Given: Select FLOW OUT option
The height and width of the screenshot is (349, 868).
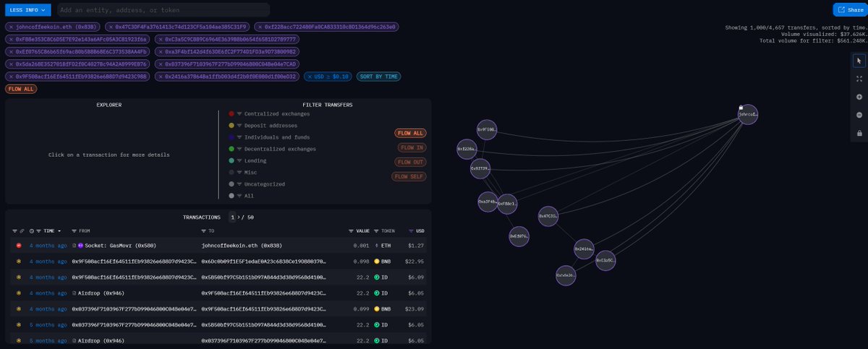Looking at the screenshot, I should pyautogui.click(x=409, y=162).
